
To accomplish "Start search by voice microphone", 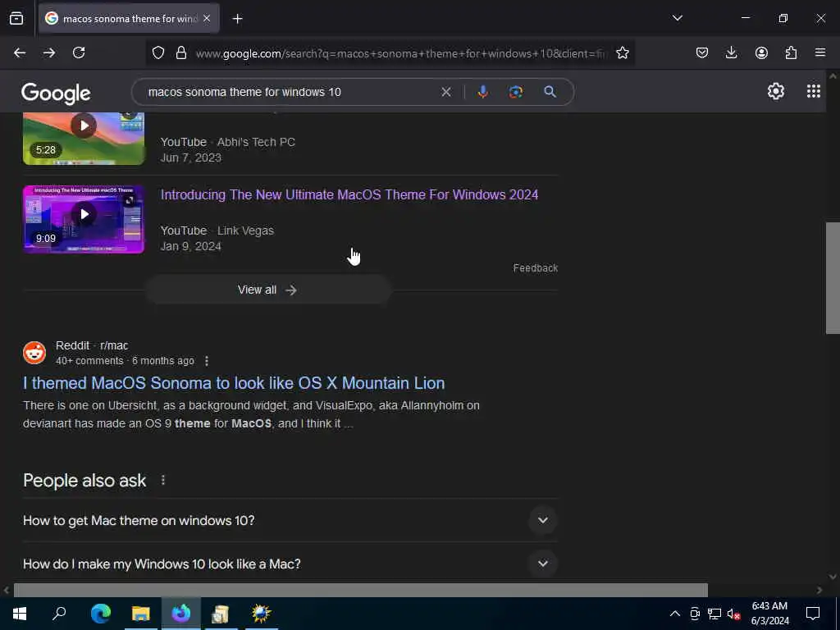I will 482,92.
